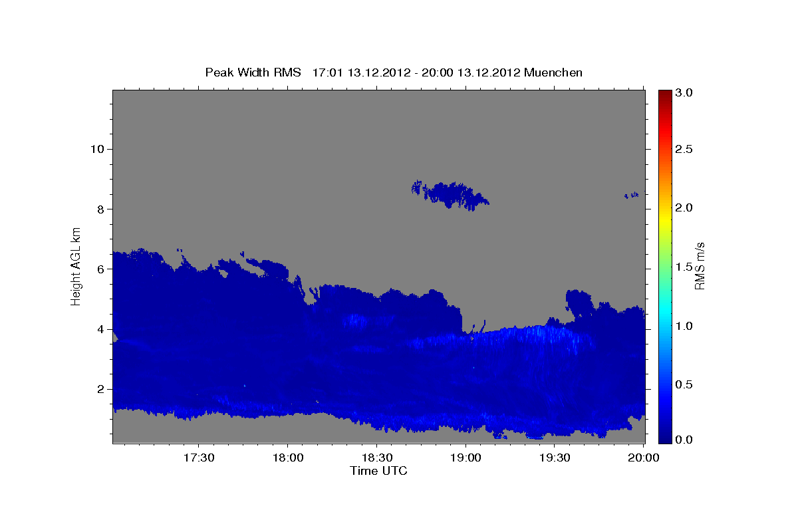
Task: Click the colorbar value 2.0
Action: coord(685,207)
